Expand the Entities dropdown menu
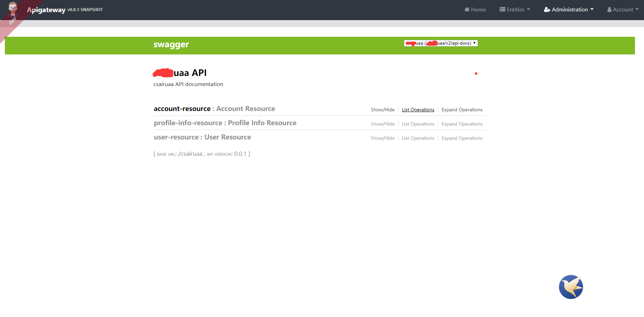 point(515,9)
